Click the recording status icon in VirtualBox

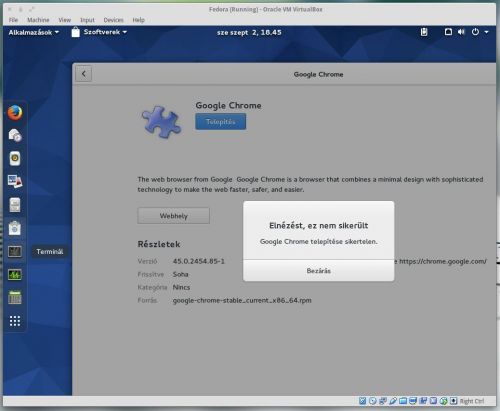click(x=423, y=401)
